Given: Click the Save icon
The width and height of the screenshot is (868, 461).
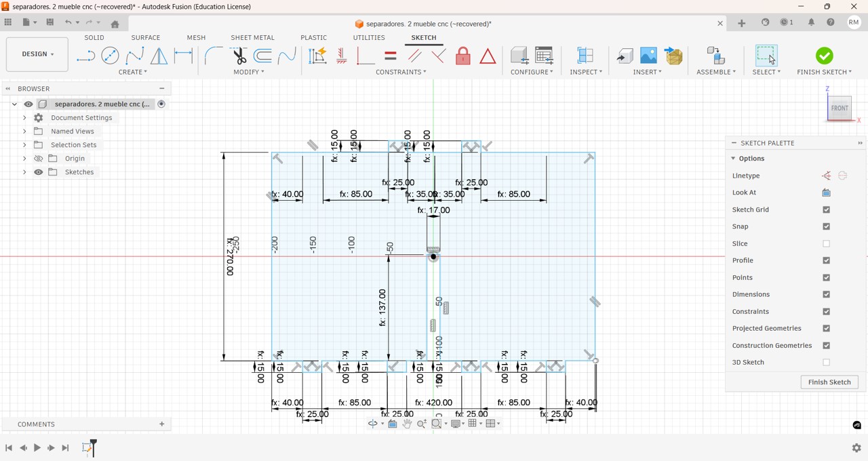Looking at the screenshot, I should 50,22.
